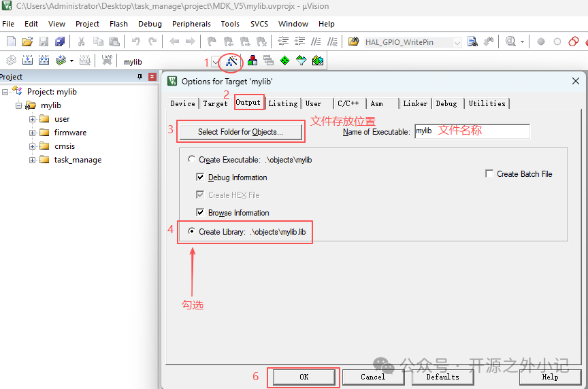This screenshot has height=389, width=588.
Task: Open Options for Target magic wand icon
Action: tap(231, 61)
